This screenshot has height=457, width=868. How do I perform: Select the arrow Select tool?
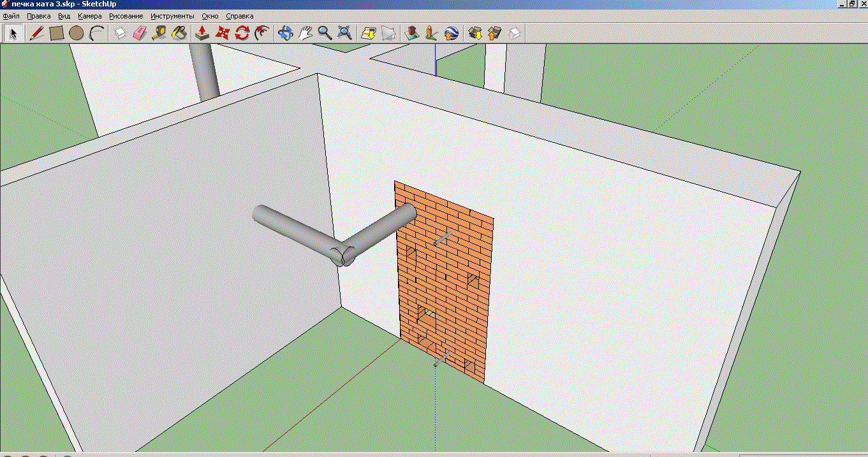(x=13, y=33)
